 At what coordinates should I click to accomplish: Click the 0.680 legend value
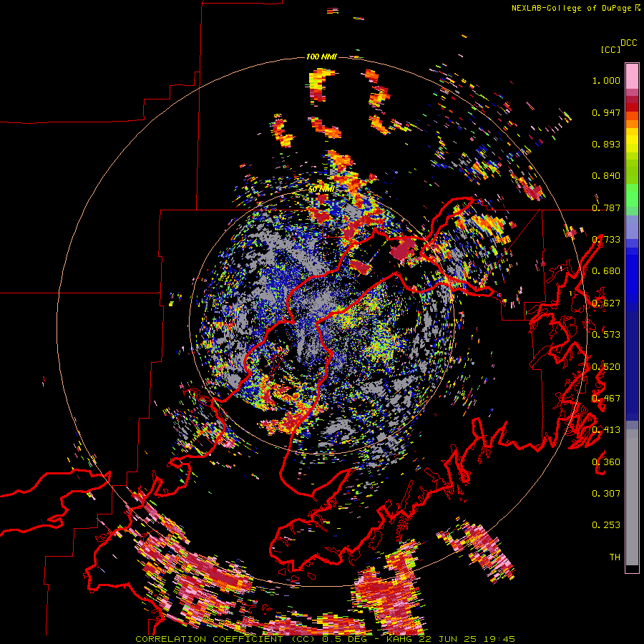(606, 271)
